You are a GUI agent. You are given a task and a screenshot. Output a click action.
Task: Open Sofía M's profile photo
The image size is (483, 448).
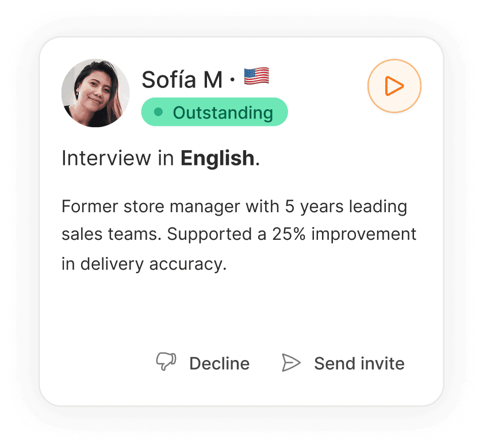tap(95, 93)
